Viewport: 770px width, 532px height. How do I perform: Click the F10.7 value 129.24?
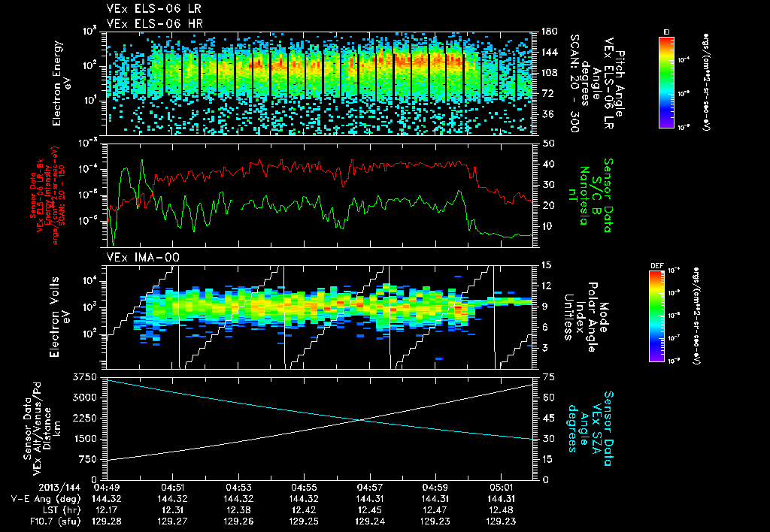[x=370, y=521]
